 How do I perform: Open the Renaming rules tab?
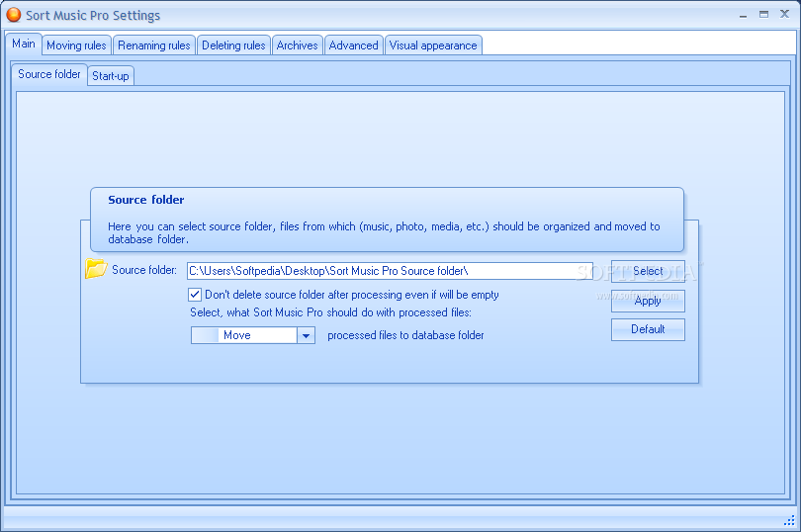[x=153, y=45]
